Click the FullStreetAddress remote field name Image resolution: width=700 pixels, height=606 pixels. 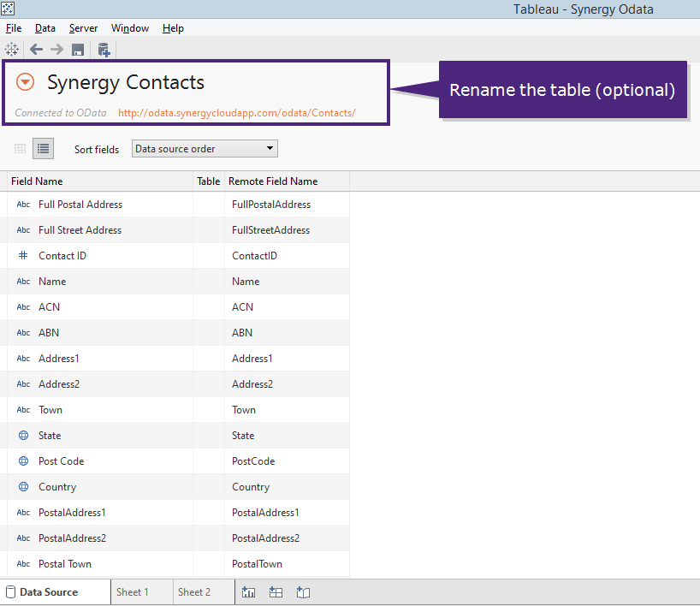270,230
